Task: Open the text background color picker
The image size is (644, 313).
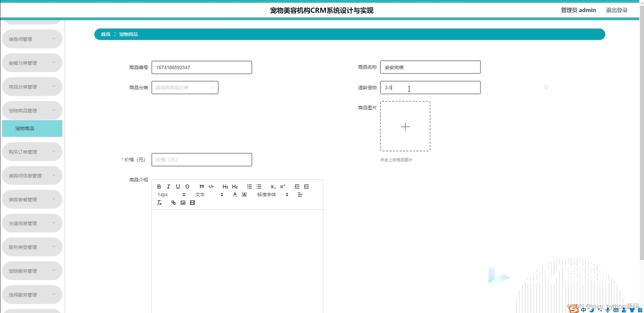Action: pyautogui.click(x=245, y=195)
